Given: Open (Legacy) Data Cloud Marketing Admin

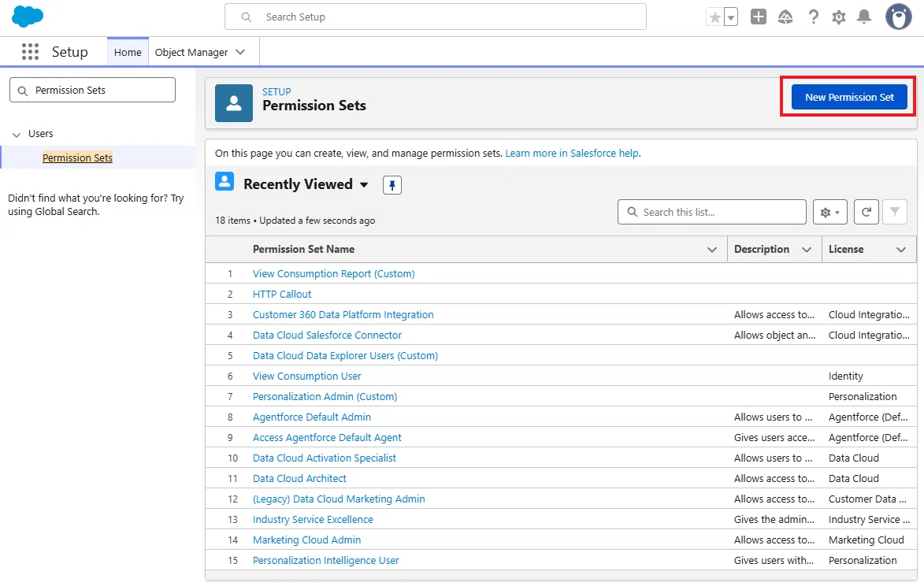Looking at the screenshot, I should point(339,499).
